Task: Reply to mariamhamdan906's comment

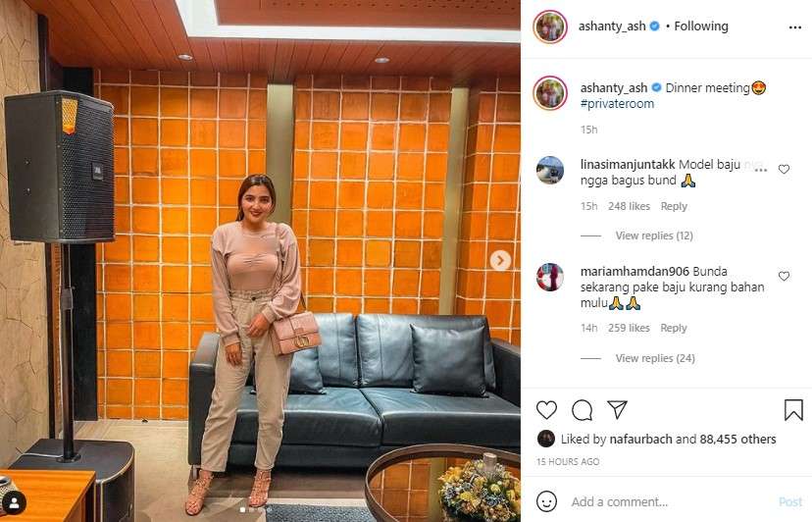Action: [x=673, y=328]
